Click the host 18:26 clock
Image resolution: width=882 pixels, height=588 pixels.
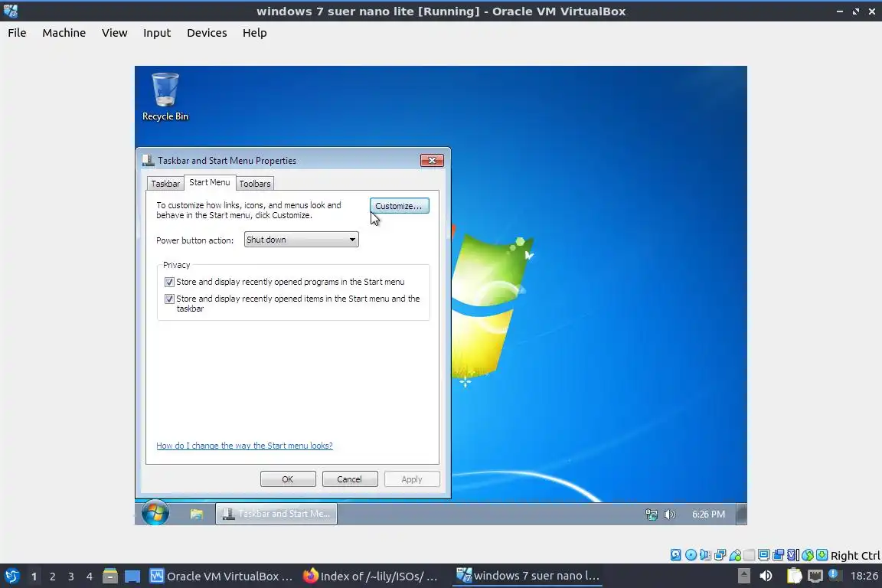(864, 576)
